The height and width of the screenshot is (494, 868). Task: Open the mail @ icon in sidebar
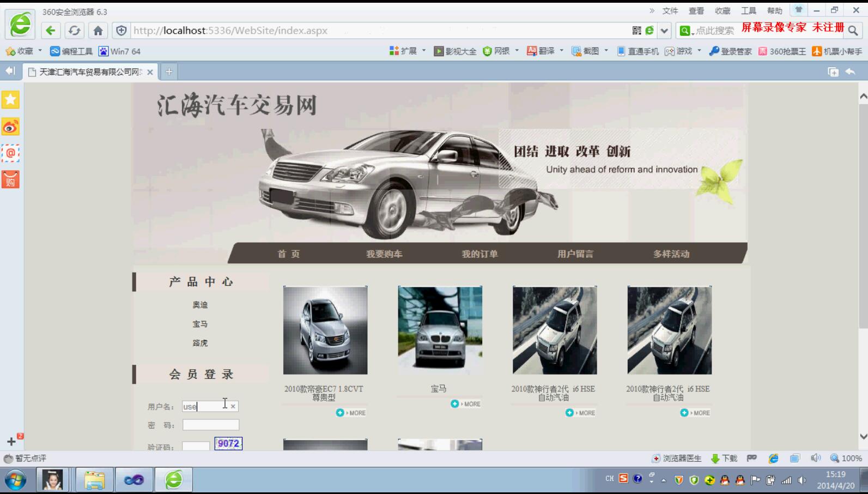[x=10, y=153]
